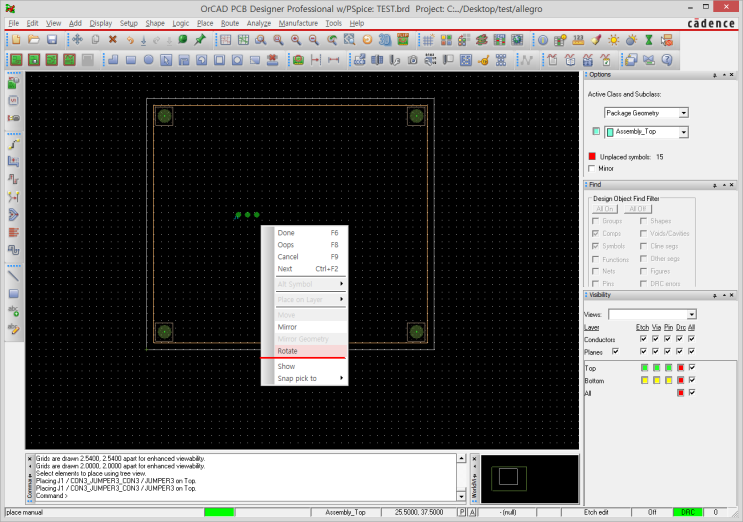Screen dimensions: 743x522
Task: Click the blue help question mark icon
Action: coord(667,60)
